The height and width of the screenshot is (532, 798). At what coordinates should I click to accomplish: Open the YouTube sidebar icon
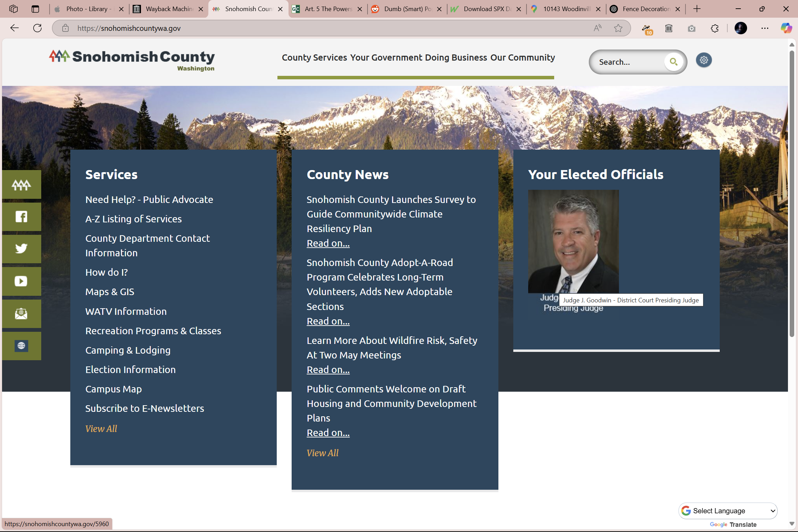(x=21, y=281)
